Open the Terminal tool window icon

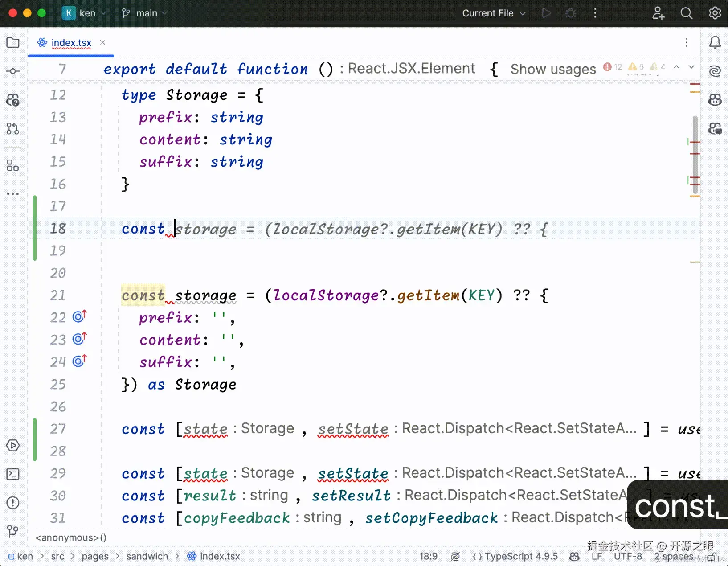13,474
